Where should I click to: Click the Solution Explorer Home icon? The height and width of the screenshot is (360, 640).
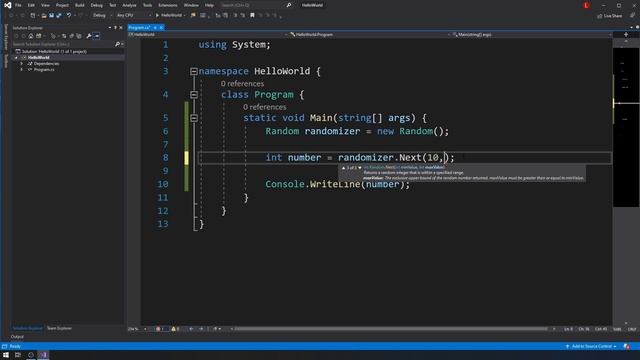point(31,36)
